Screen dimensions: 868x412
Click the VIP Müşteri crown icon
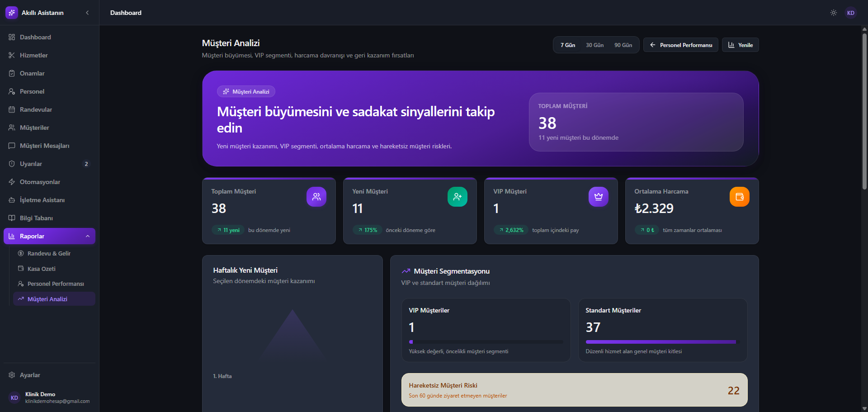599,197
